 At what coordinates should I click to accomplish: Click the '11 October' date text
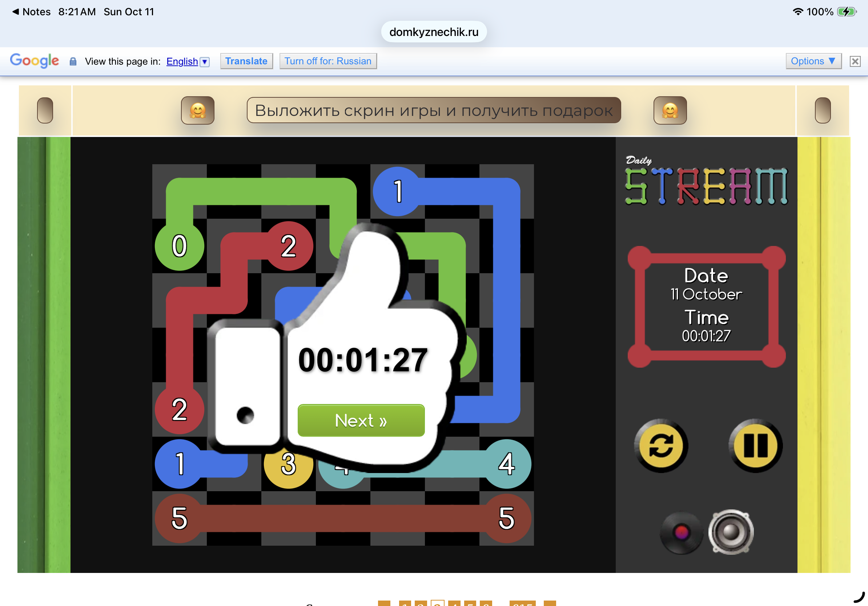click(706, 294)
